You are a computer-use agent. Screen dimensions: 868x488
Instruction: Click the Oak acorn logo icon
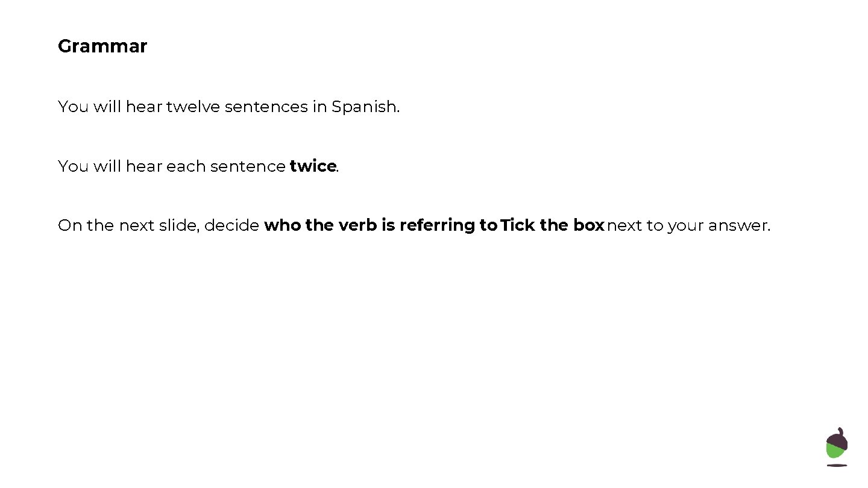tap(837, 447)
